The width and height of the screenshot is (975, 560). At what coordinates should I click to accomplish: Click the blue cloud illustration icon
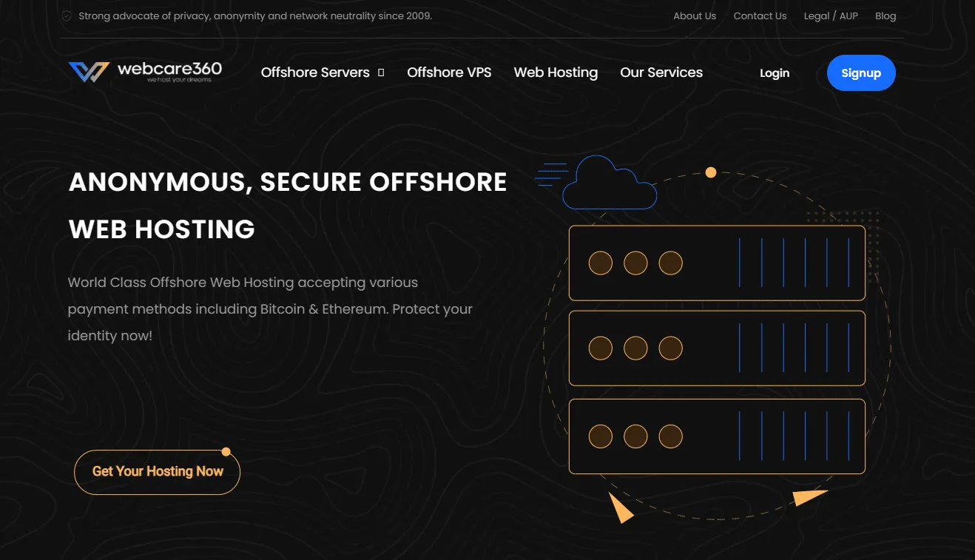click(x=609, y=183)
